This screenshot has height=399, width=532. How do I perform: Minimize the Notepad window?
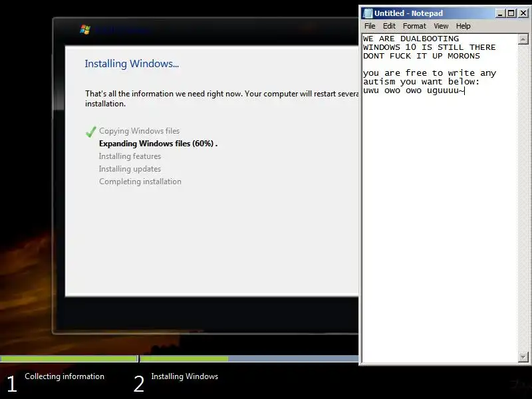500,13
